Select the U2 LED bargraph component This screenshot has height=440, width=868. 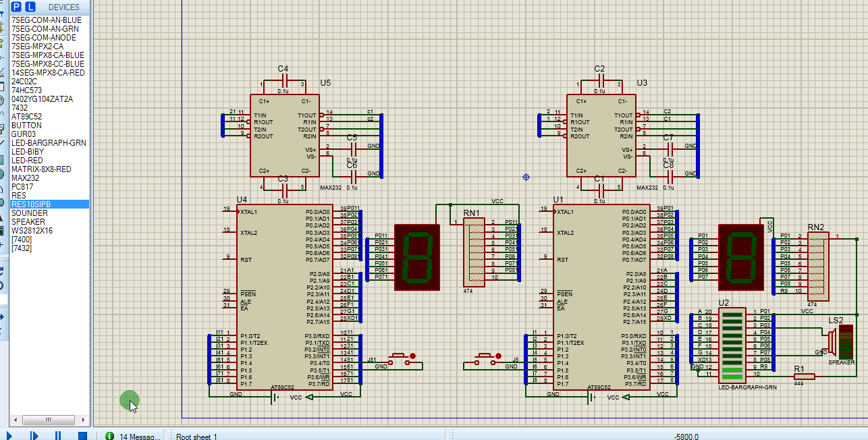coord(731,344)
